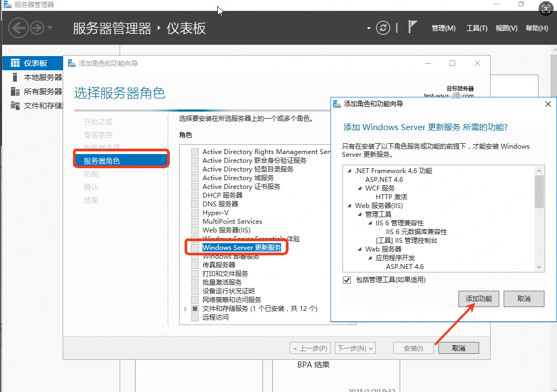
Task: Check MultiPoint Services role checkbox
Action: click(195, 222)
